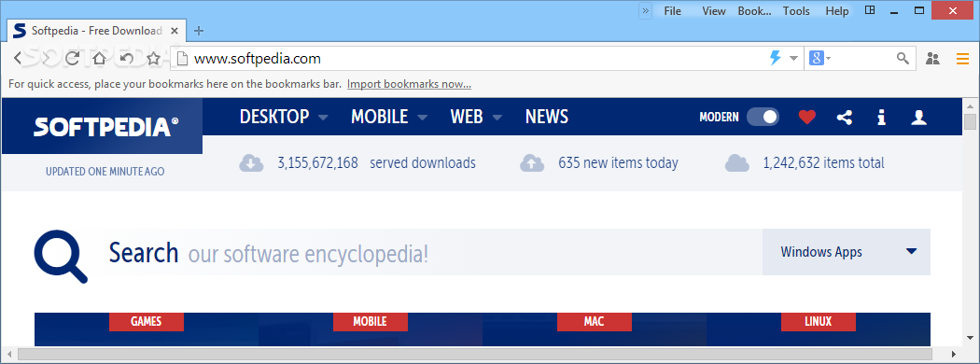The height and width of the screenshot is (364, 980).
Task: Go forward with the forward arrow
Action: tap(45, 59)
